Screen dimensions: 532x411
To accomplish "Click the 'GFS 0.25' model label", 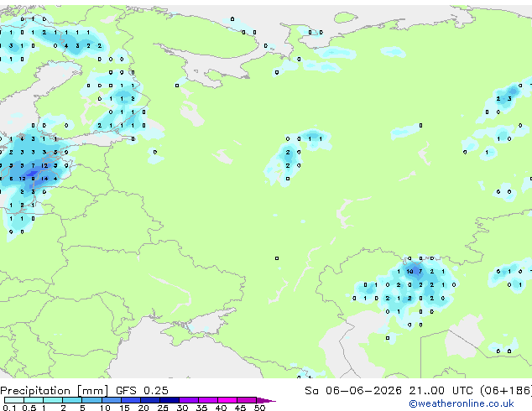I will click(142, 391).
